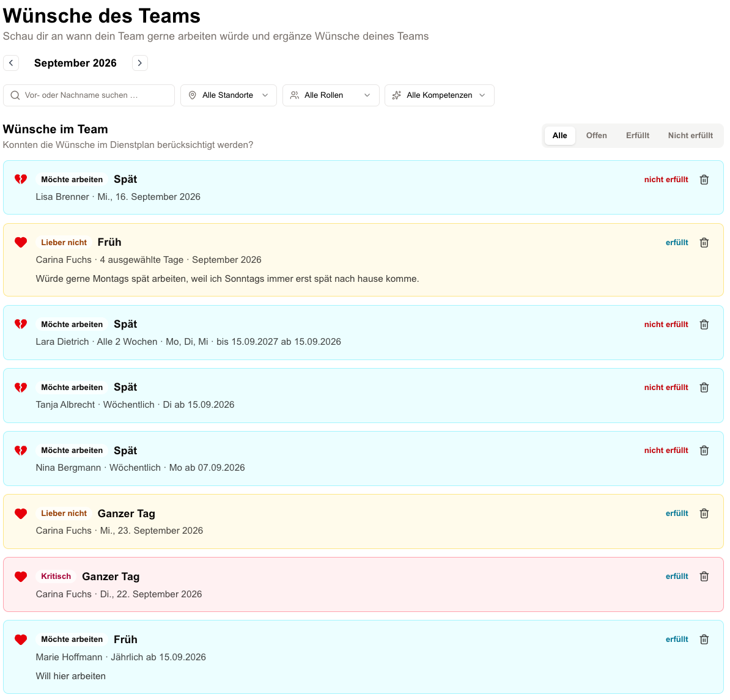Click broken heart icon on Lisa Brenner's wish

21,179
